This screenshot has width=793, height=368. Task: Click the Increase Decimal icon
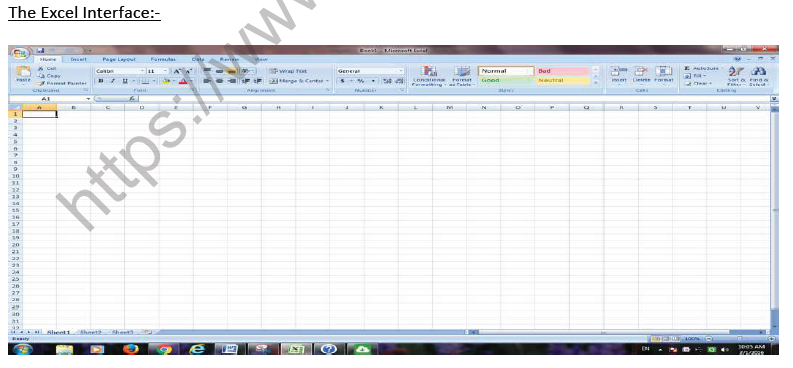pyautogui.click(x=387, y=81)
